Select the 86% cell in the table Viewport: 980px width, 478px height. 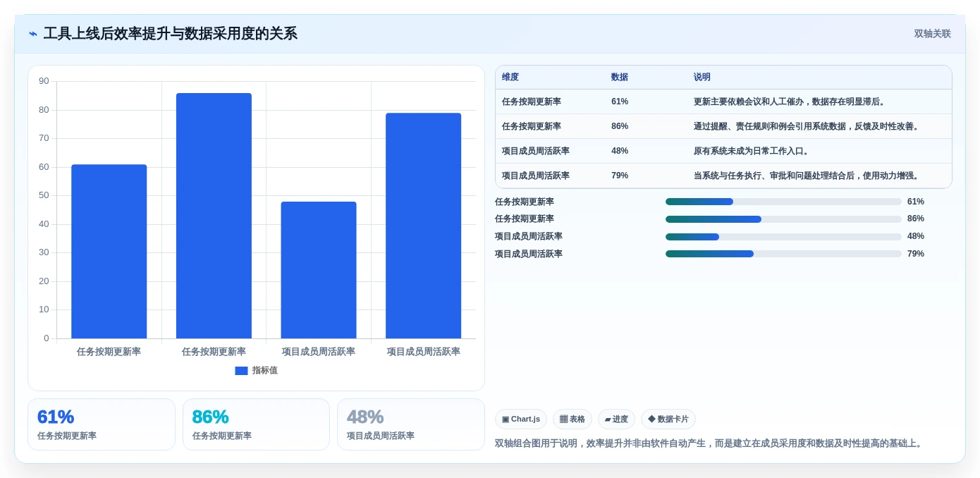(x=620, y=126)
